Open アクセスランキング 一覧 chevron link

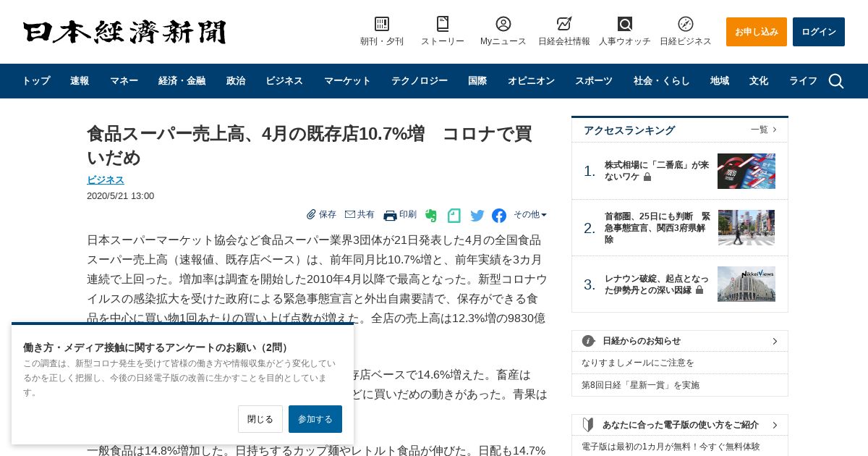[764, 130]
